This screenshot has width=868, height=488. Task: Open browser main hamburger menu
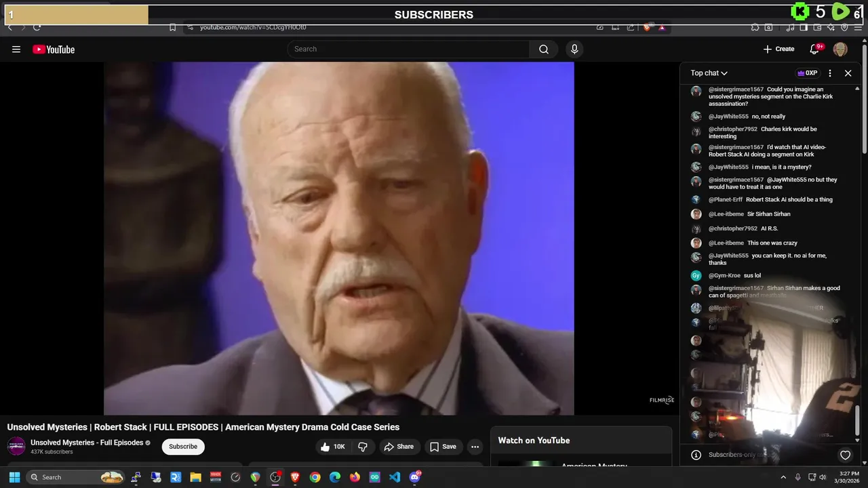859,28
